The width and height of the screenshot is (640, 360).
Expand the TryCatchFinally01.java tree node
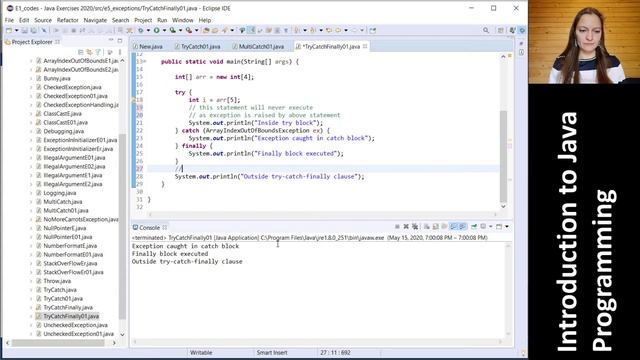[x=31, y=316]
